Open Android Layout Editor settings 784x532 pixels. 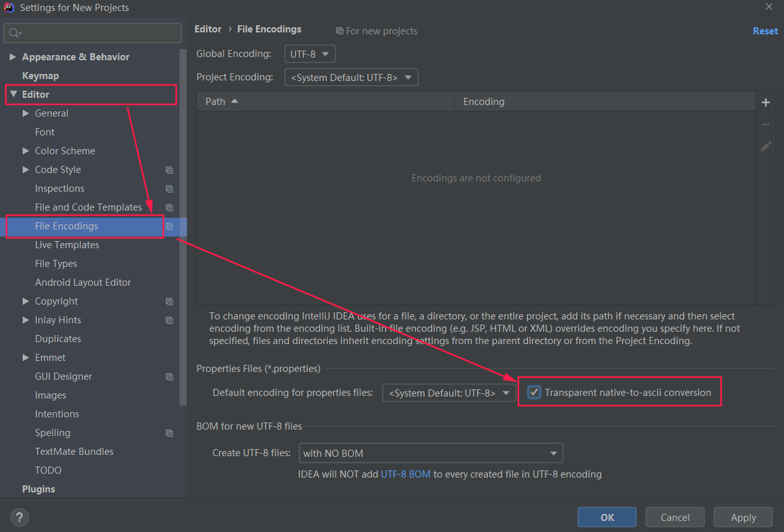click(83, 283)
